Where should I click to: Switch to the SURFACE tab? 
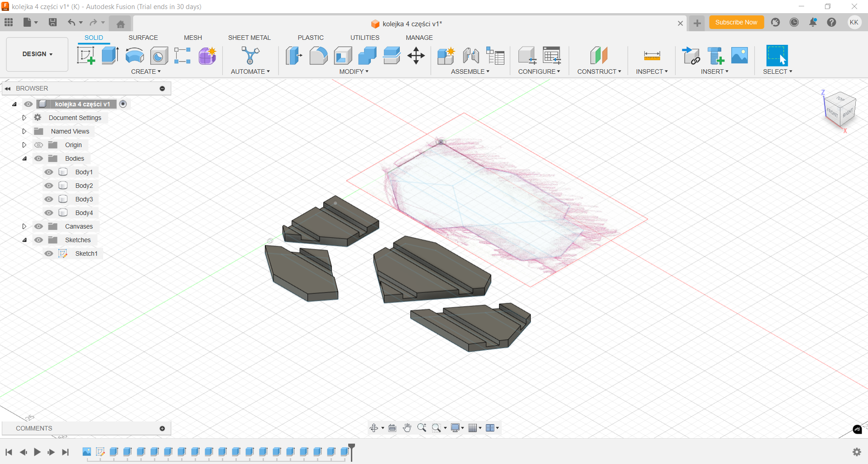click(143, 38)
